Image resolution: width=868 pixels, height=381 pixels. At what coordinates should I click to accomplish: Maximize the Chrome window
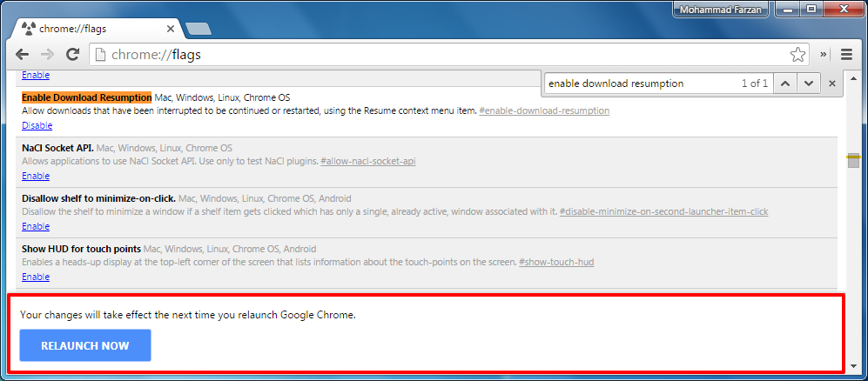811,9
